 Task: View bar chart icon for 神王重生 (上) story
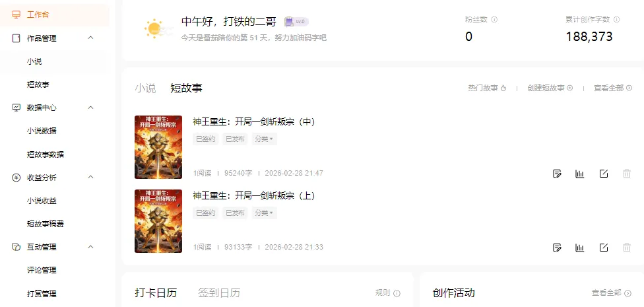coord(579,248)
